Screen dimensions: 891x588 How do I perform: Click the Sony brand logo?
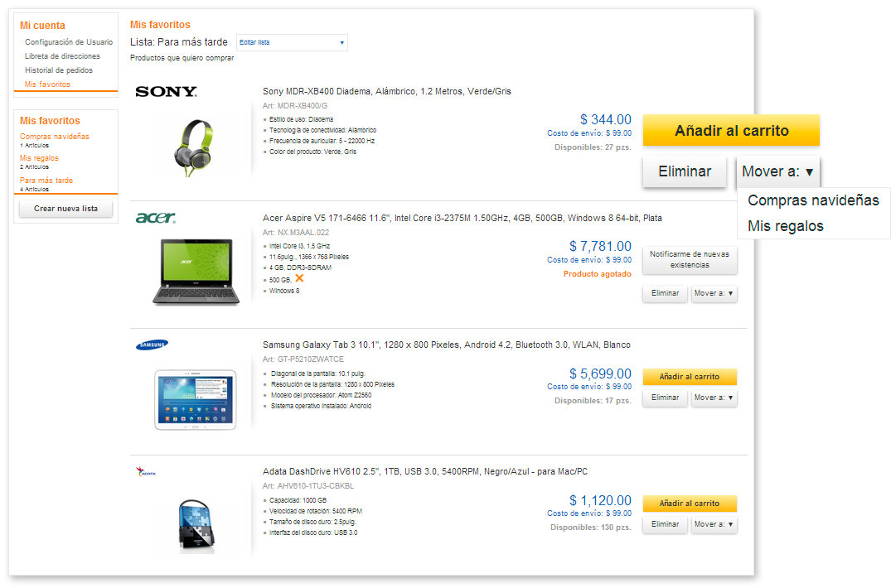point(166,91)
